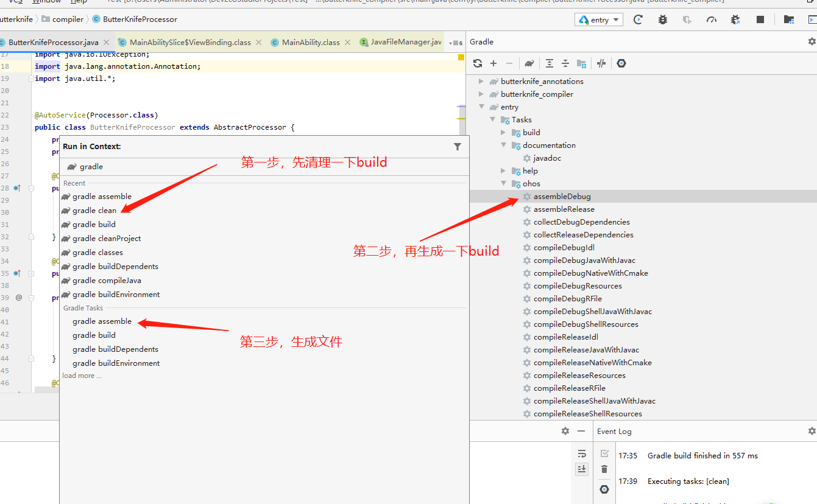Screen dimensions: 817x504
Task: Collapse all nodes in Gradle tree
Action: point(565,63)
